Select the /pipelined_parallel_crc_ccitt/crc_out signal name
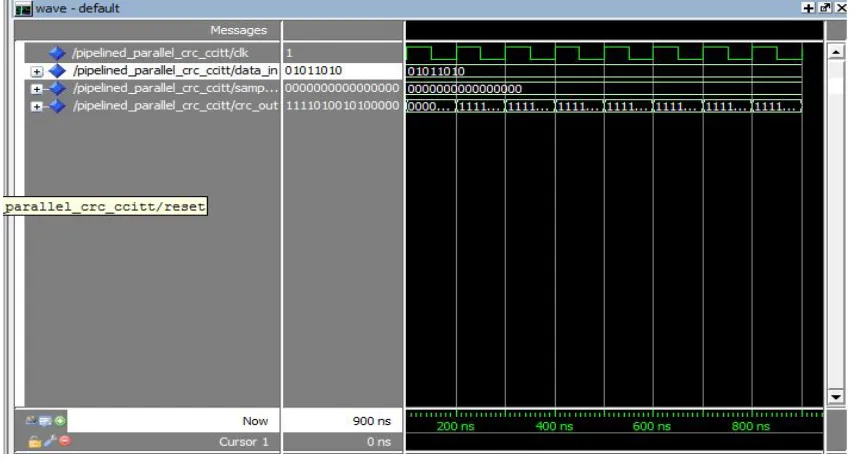 [x=175, y=105]
